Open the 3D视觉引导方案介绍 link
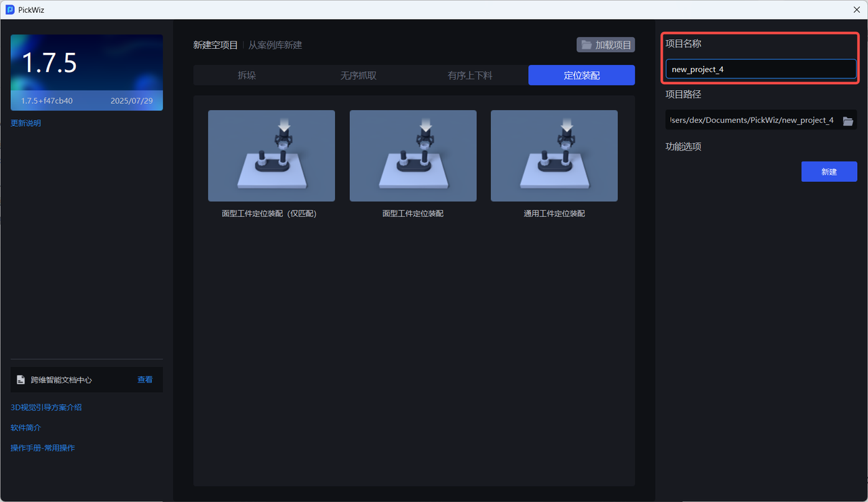Image resolution: width=868 pixels, height=502 pixels. 46,407
